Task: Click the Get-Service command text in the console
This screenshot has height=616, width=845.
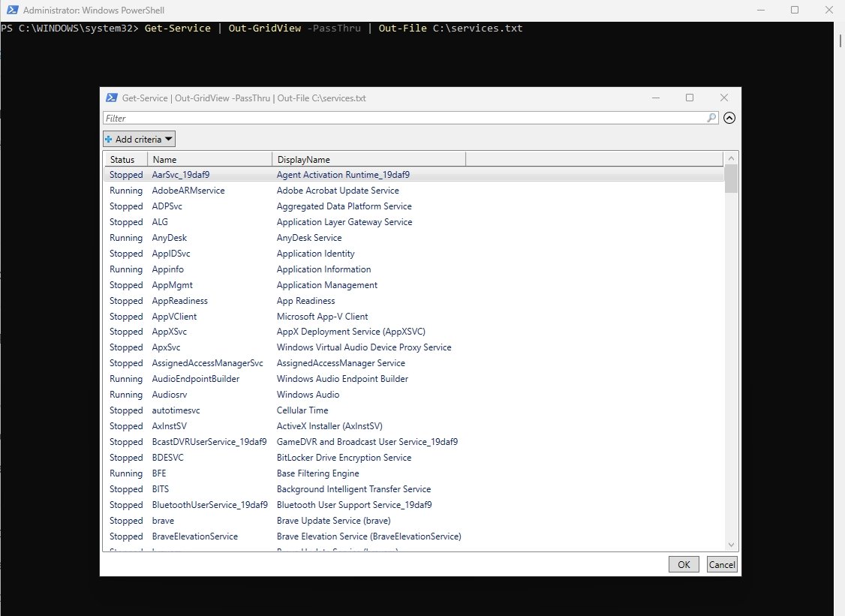Action: 177,28
